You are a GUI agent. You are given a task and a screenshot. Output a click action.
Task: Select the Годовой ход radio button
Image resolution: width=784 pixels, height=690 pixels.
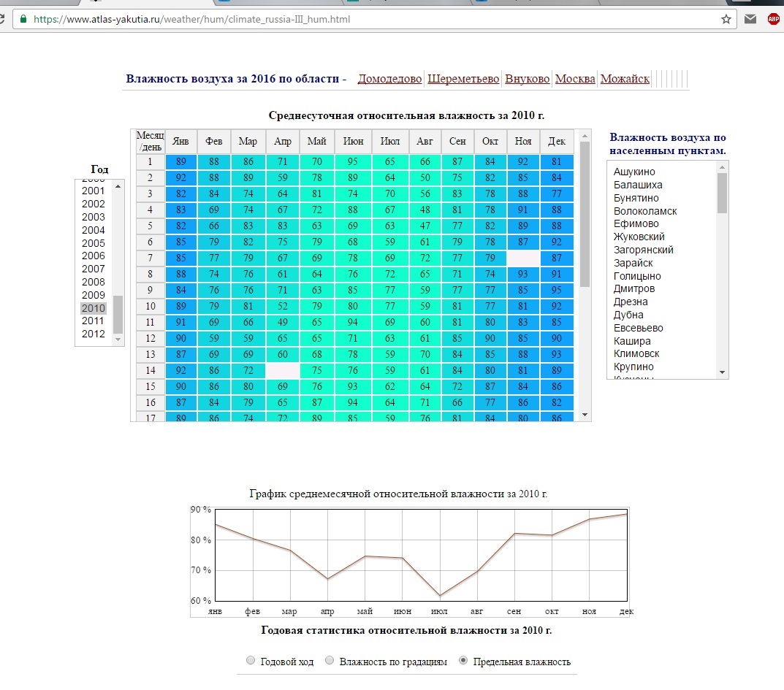pyautogui.click(x=251, y=661)
